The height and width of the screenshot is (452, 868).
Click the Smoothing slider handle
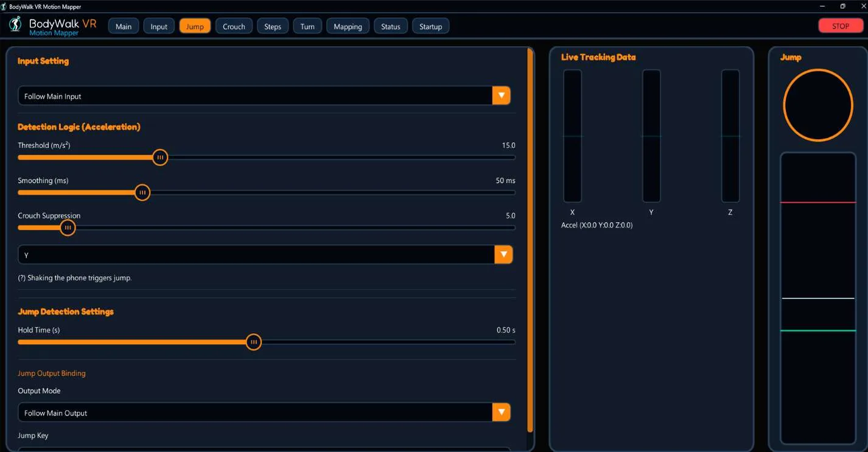pyautogui.click(x=142, y=193)
